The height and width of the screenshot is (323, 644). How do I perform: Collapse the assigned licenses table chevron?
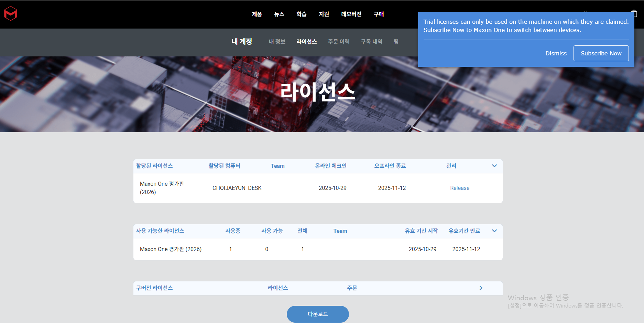tap(494, 166)
